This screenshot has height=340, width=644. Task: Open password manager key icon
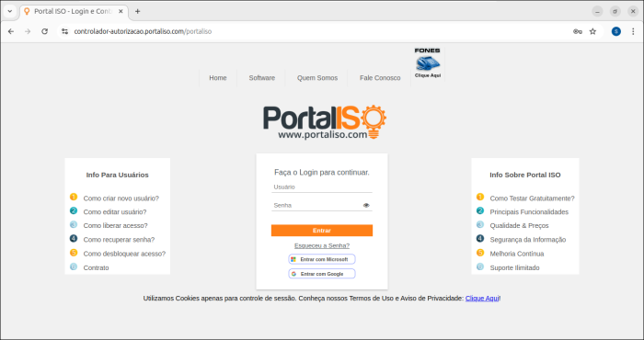click(x=578, y=31)
